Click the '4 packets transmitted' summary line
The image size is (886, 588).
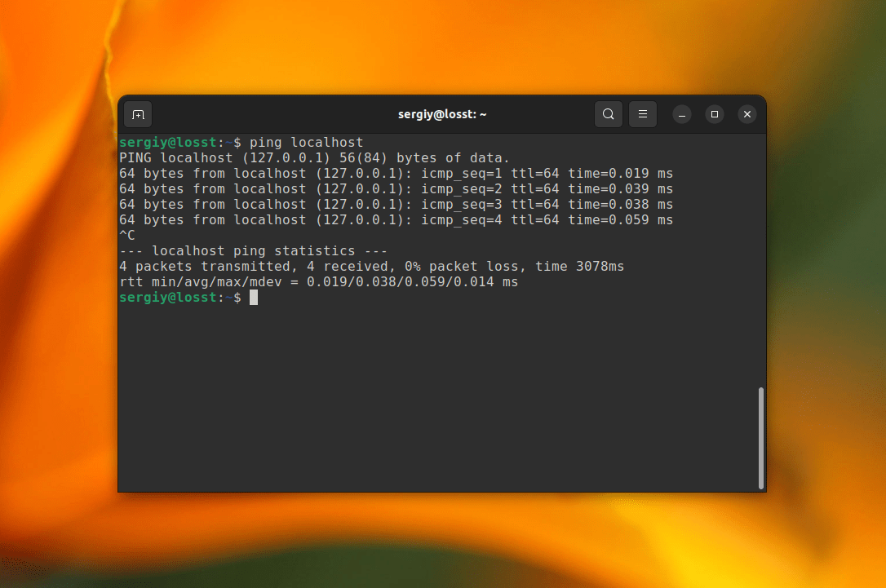click(x=371, y=266)
